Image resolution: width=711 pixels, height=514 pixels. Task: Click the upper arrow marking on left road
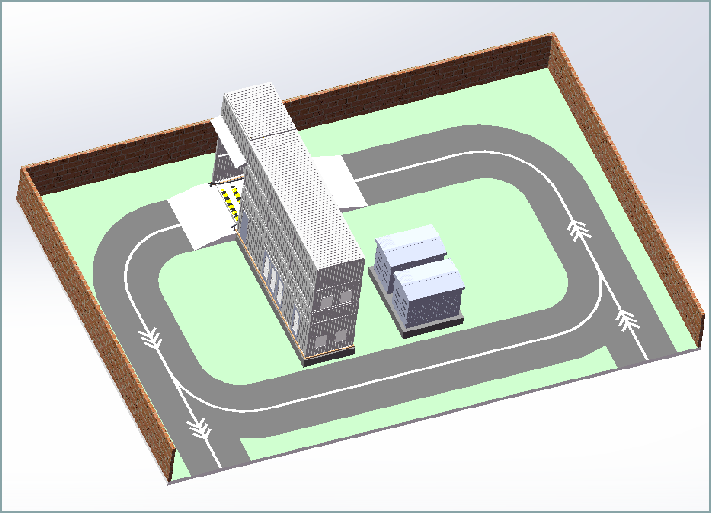point(151,338)
